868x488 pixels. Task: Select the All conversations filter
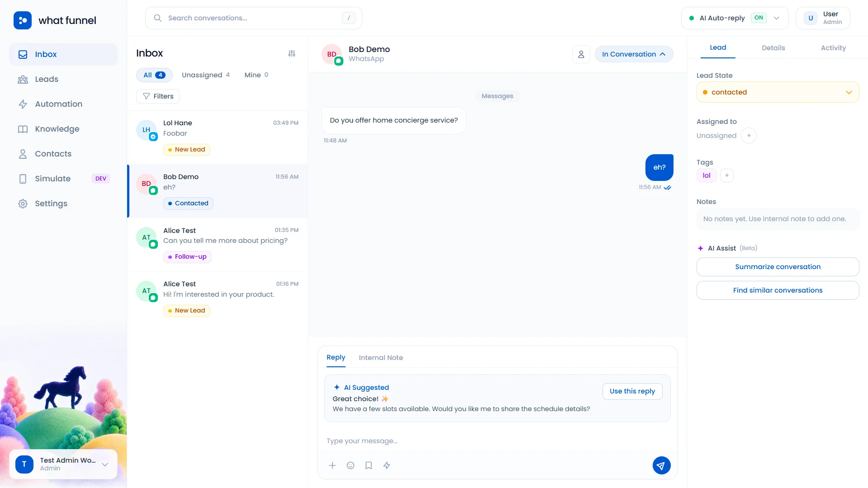[154, 75]
